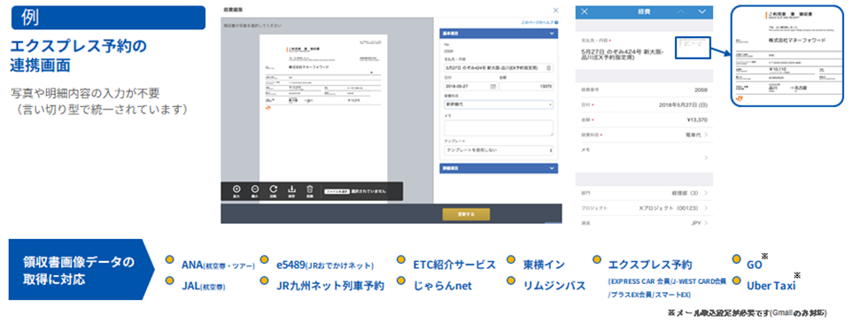
Task: Go to previous expense with the up chevron
Action: (x=681, y=11)
